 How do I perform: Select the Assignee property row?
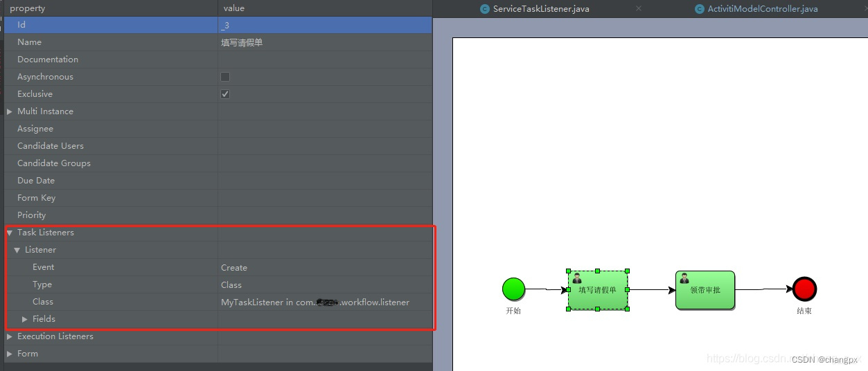click(x=218, y=129)
